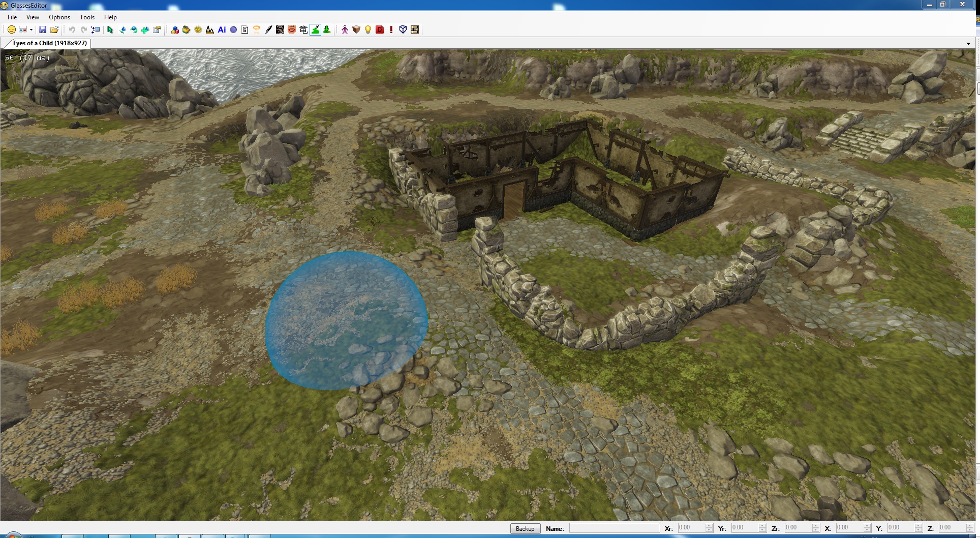The image size is (980, 538).
Task: Toggle the highlighted green terrain paint tool
Action: coord(315,30)
